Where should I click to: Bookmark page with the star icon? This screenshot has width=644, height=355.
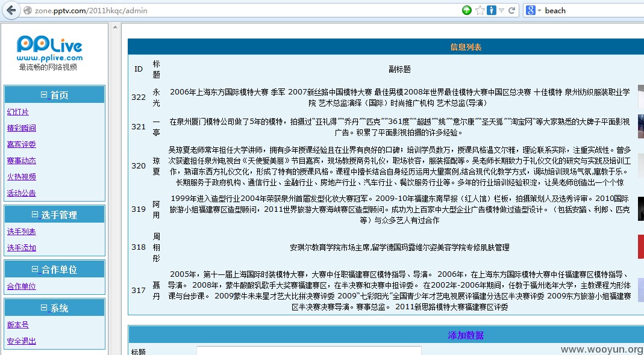coord(480,11)
